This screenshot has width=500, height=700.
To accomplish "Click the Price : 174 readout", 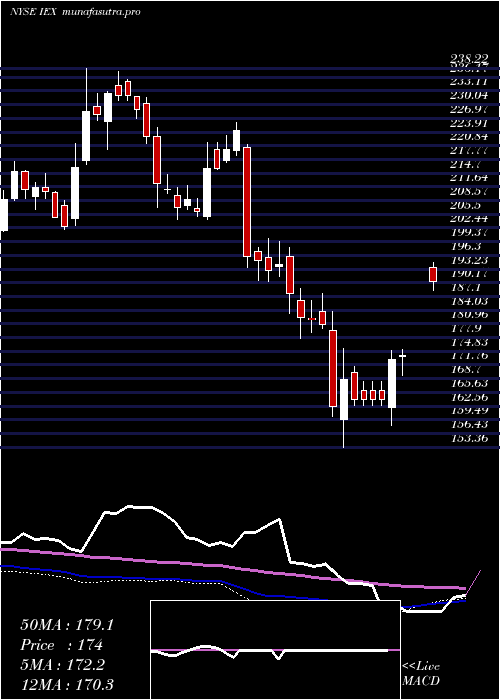I will (x=62, y=645).
